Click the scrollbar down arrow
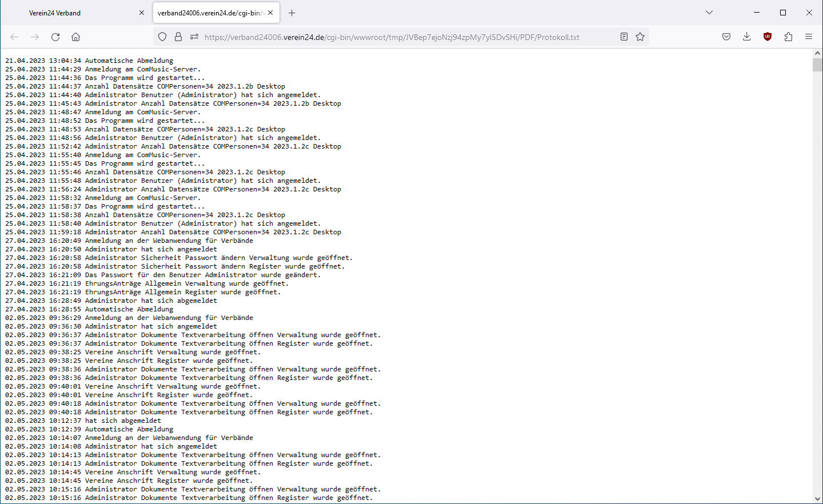Image resolution: width=823 pixels, height=504 pixels. click(817, 499)
